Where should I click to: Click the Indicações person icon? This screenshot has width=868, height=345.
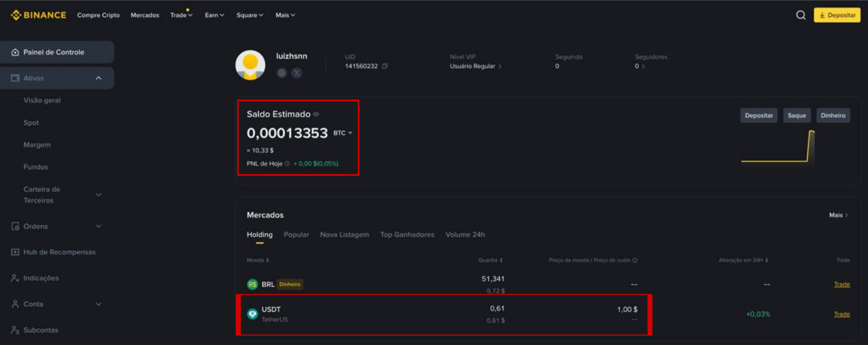coord(15,278)
